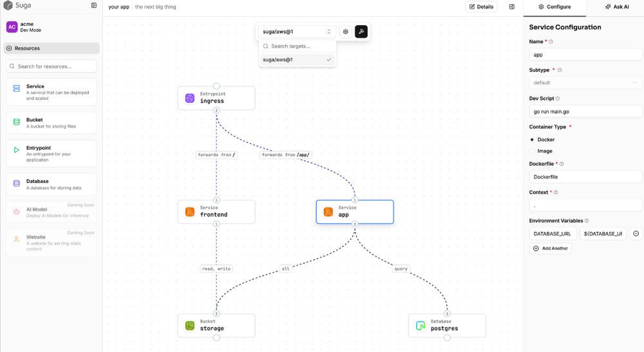Toggle the right panel layout icon
Screen dimensions: 644x352
[512, 7]
